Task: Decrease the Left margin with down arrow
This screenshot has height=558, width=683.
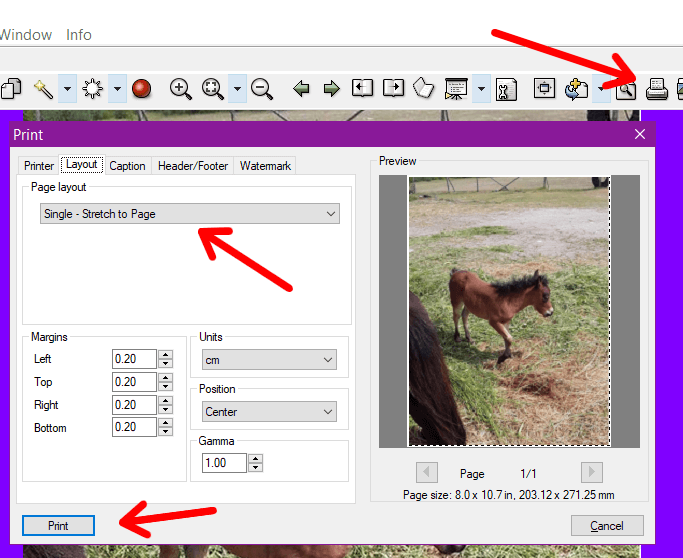Action: (166, 364)
